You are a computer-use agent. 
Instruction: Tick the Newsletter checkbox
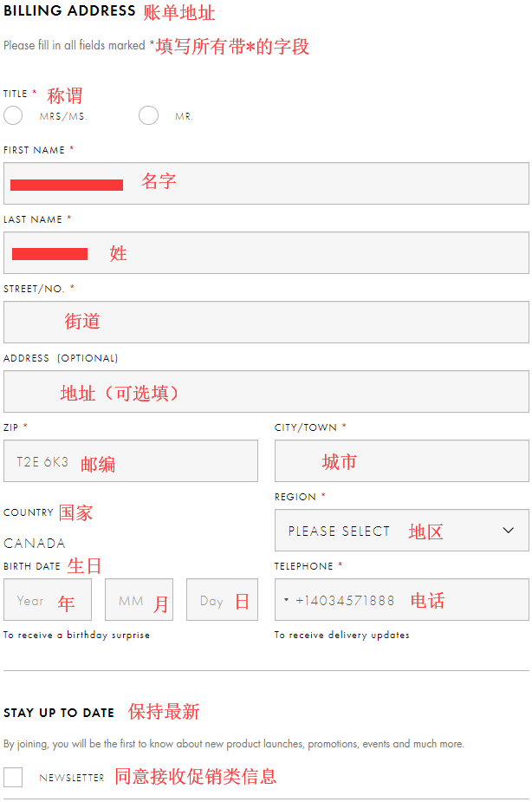point(13,777)
